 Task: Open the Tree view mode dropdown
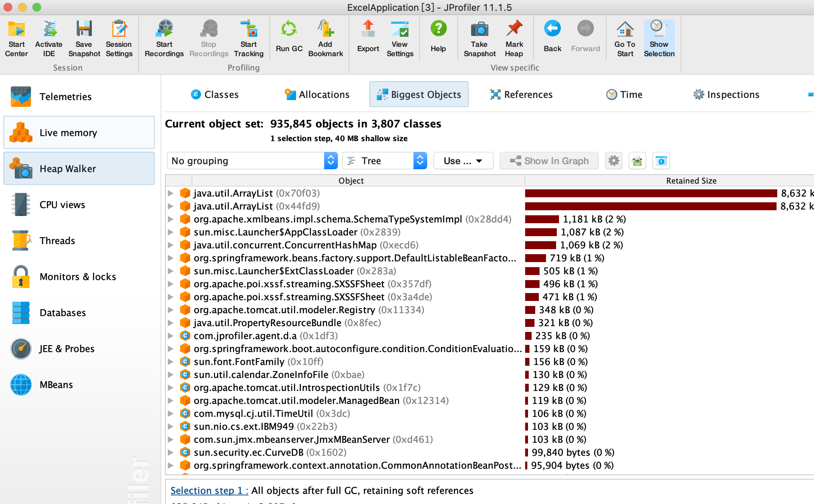pos(384,161)
